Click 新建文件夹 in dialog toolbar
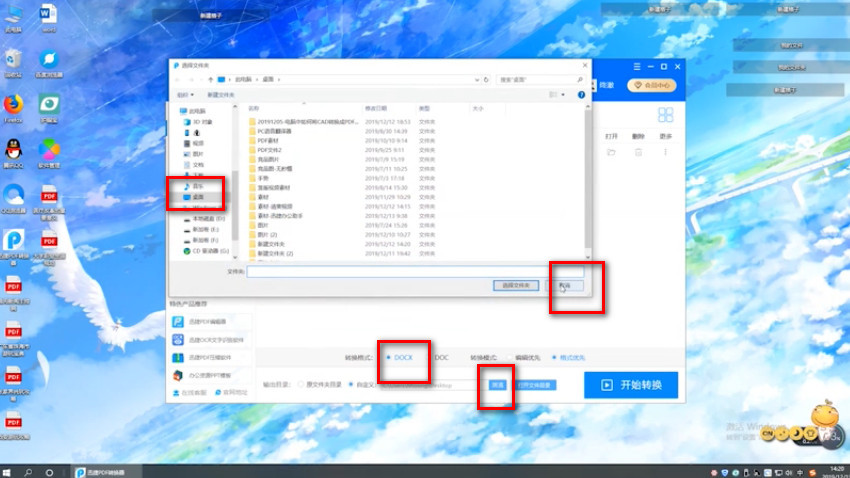 [221, 95]
